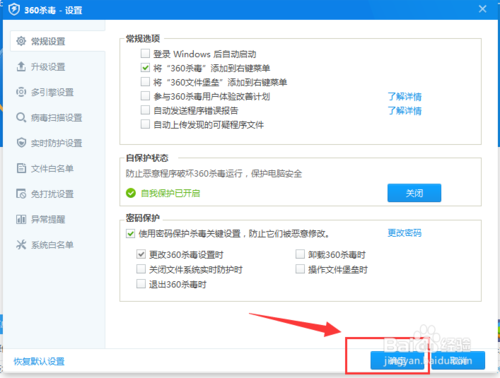Screen dimensions: 500x378
Task: Click the 取消 button
Action: [458, 360]
